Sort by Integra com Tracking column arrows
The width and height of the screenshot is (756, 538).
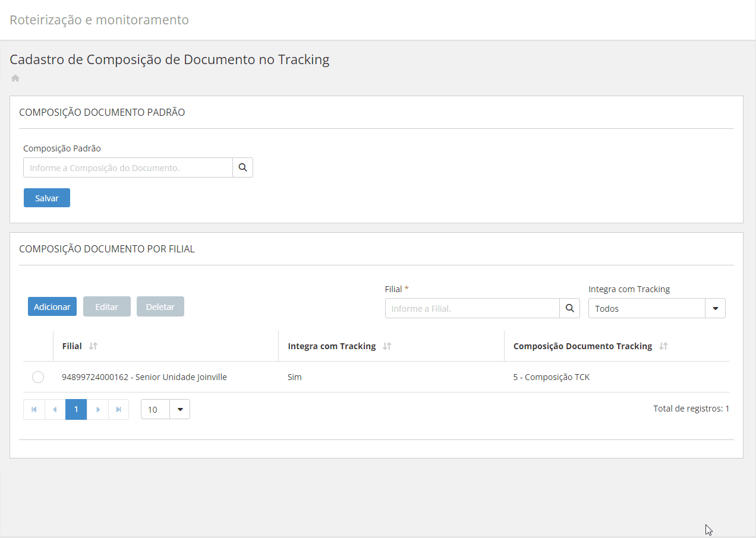387,346
